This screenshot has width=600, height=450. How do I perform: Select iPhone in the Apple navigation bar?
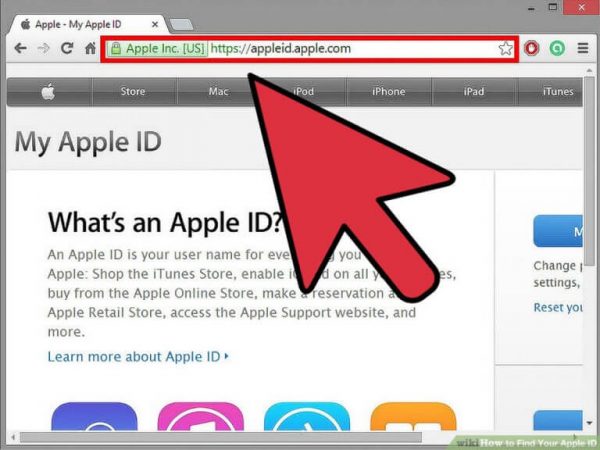[x=389, y=92]
